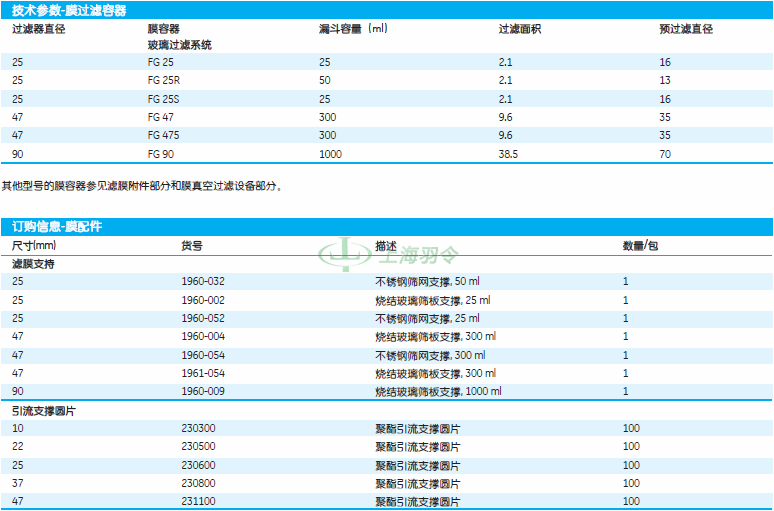Select part number 1960-002
Viewport: 774px width, 511px height.
click(x=203, y=300)
